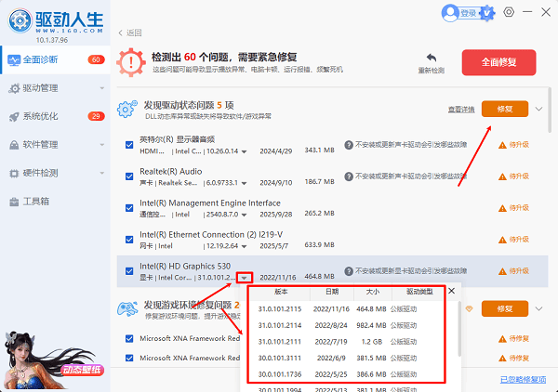Click the version list popup scrollbar
558x392 pixels.
459,329
